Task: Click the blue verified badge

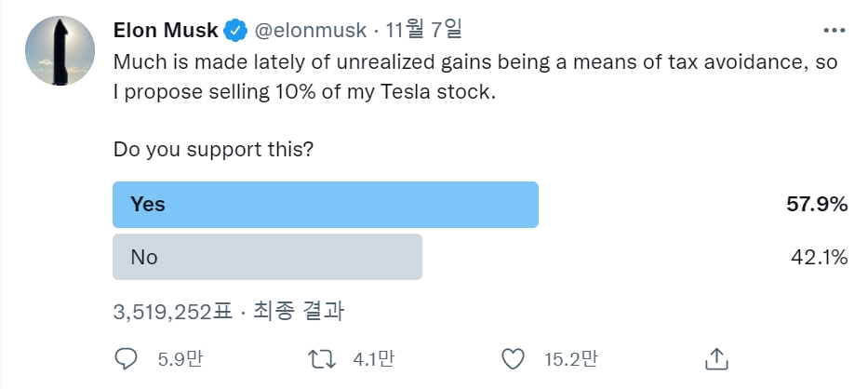Action: (235, 31)
